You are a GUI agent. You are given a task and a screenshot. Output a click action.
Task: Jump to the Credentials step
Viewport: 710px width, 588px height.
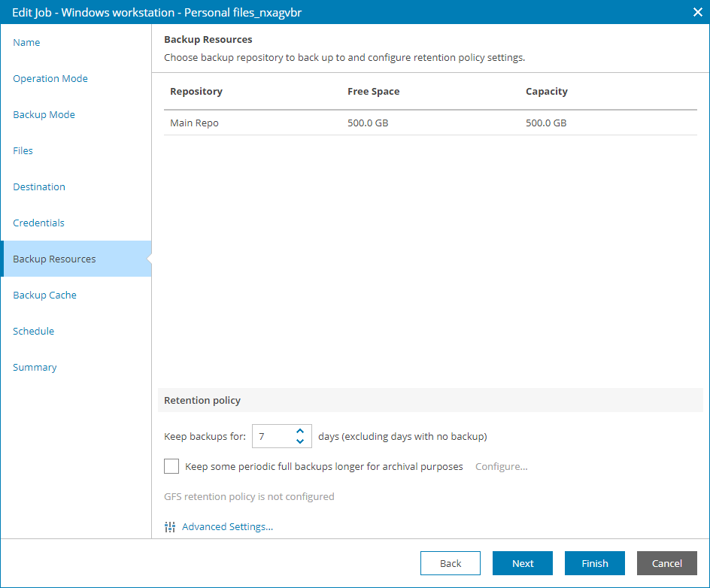(38, 223)
